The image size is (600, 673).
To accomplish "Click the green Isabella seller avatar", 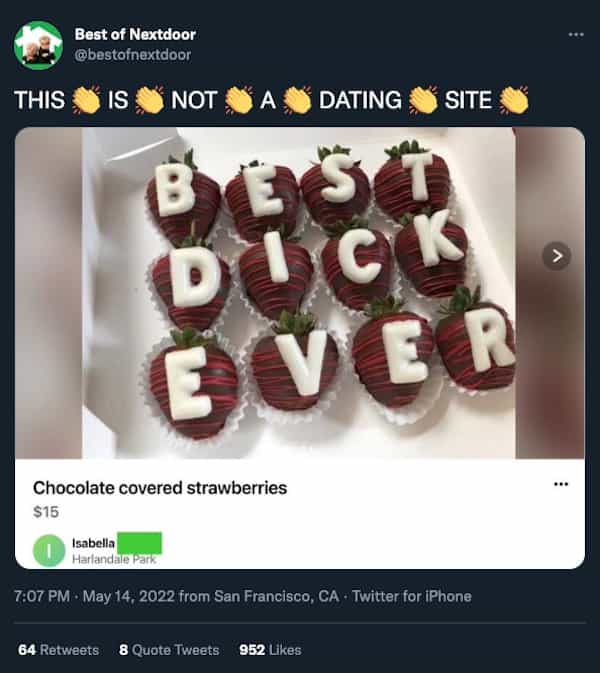I will click(x=48, y=550).
